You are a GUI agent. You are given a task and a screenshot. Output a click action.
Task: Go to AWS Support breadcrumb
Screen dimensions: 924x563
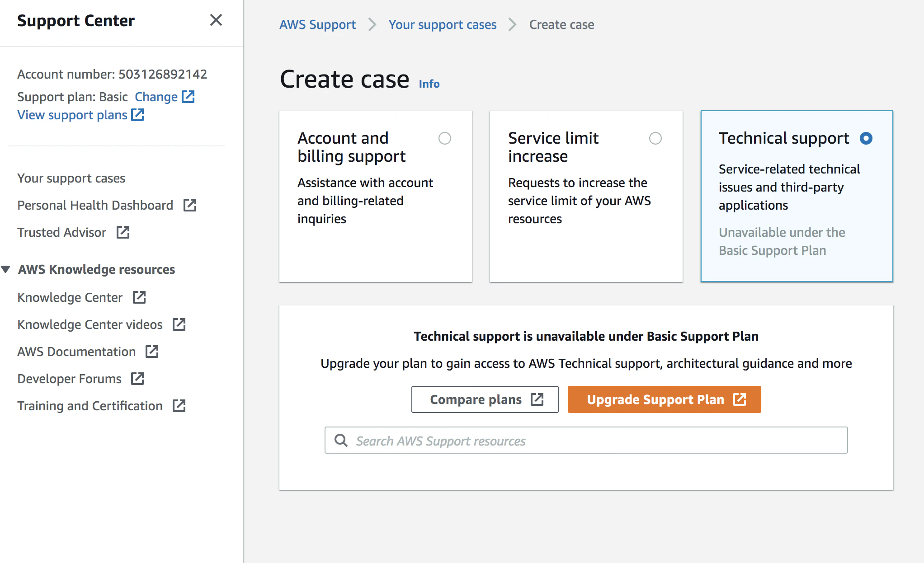click(x=317, y=24)
